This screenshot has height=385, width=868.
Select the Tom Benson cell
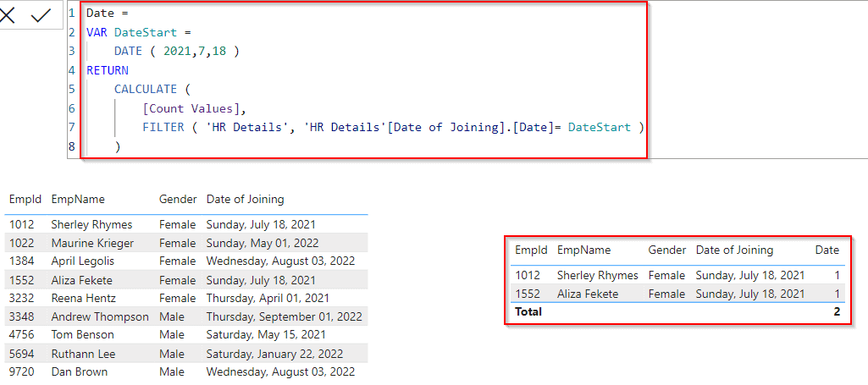[82, 335]
